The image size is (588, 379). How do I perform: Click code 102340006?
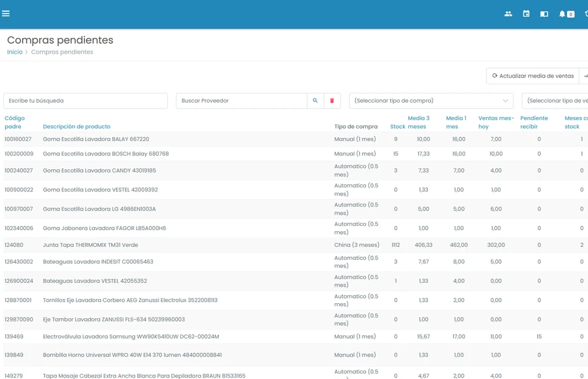[19, 228]
